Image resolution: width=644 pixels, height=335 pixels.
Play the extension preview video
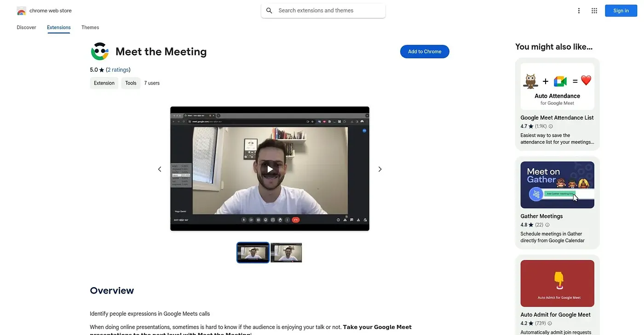(270, 169)
